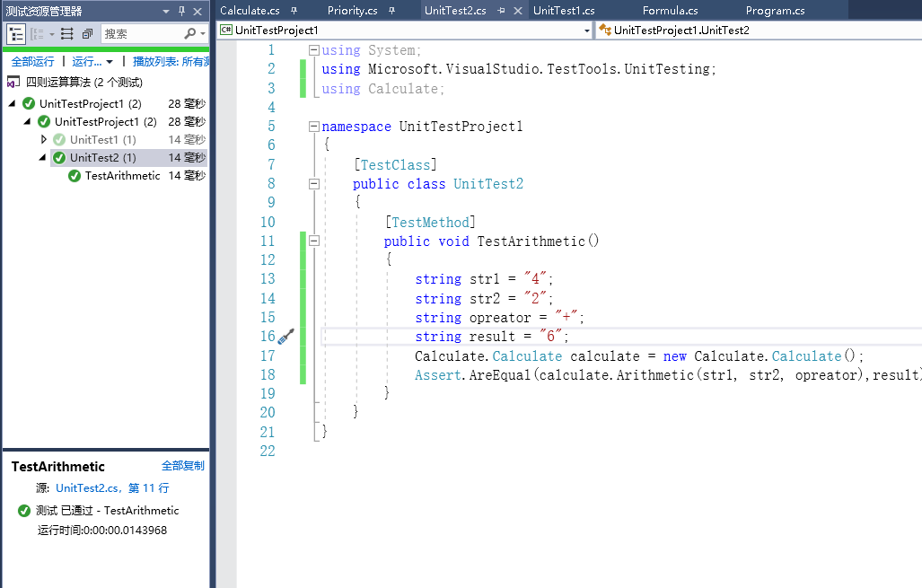Focus the 搜索 search box
The height and width of the screenshot is (588, 922).
[141, 34]
